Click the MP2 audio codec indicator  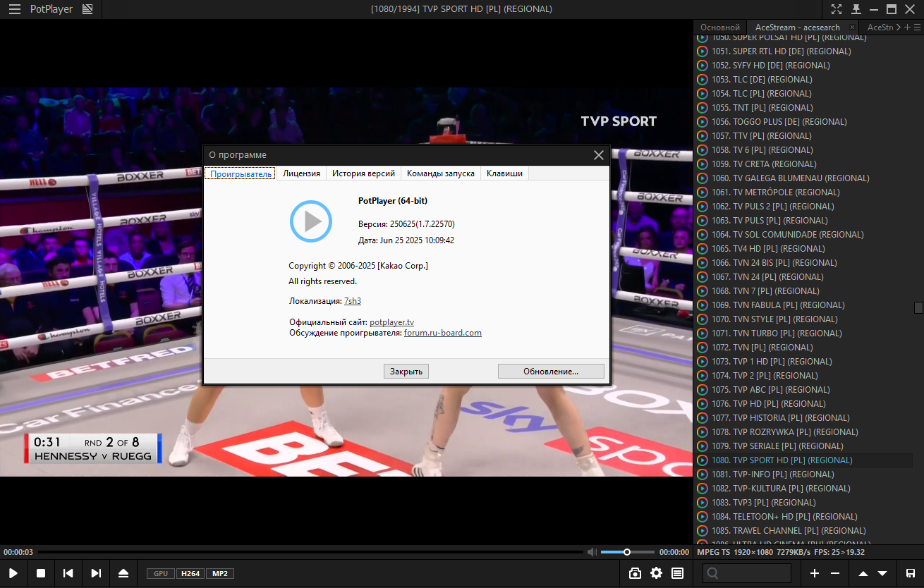(x=220, y=573)
